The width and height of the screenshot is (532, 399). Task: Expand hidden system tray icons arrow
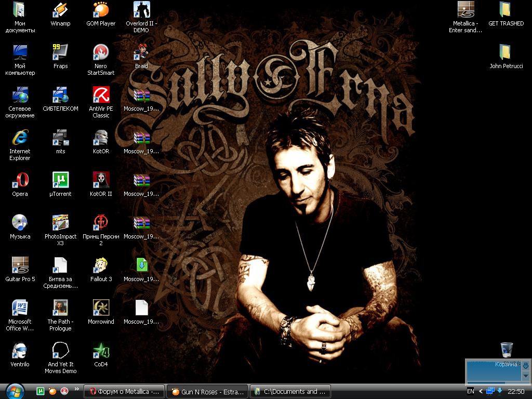tap(481, 391)
